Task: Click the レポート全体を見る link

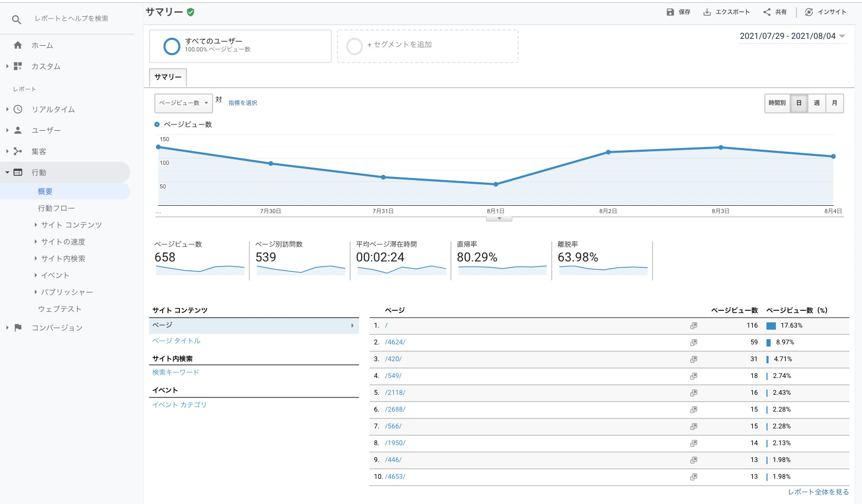Action: click(x=818, y=492)
